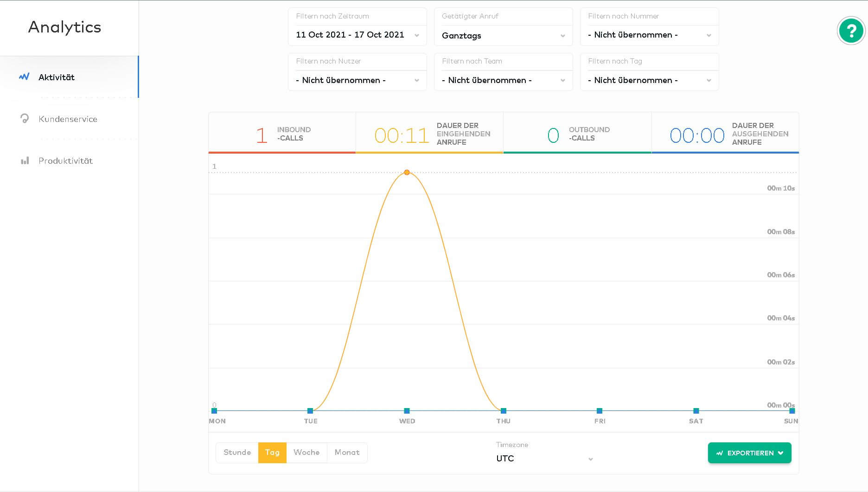Open the date range dropdown 11 Oct 2021 - 17 Oct 2021
Screen dimensions: 868x492
click(x=357, y=35)
